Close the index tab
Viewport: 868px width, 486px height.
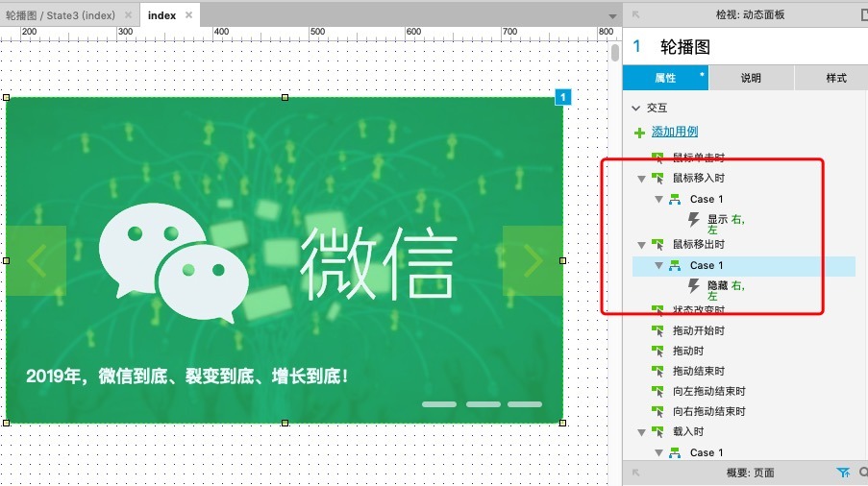188,15
